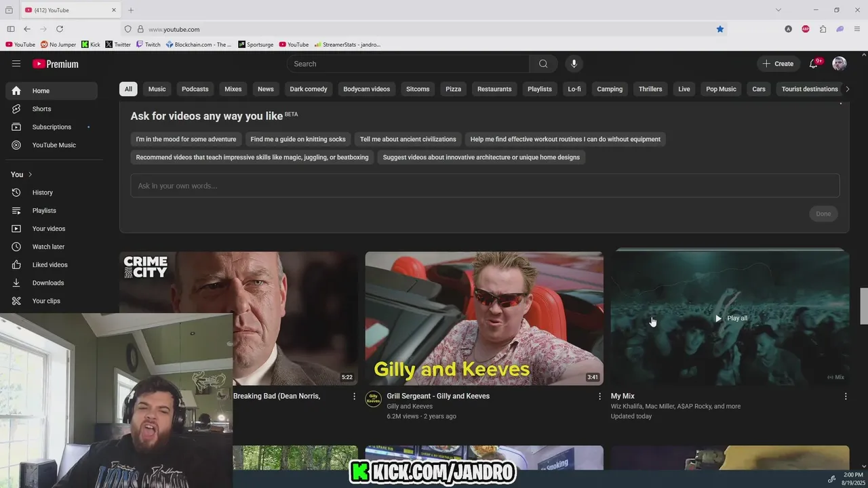
Task: Expand the You section chevron
Action: click(x=30, y=175)
